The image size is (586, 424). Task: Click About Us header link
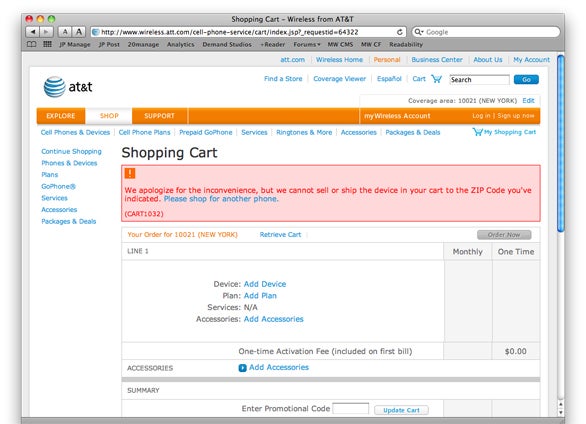[x=488, y=60]
